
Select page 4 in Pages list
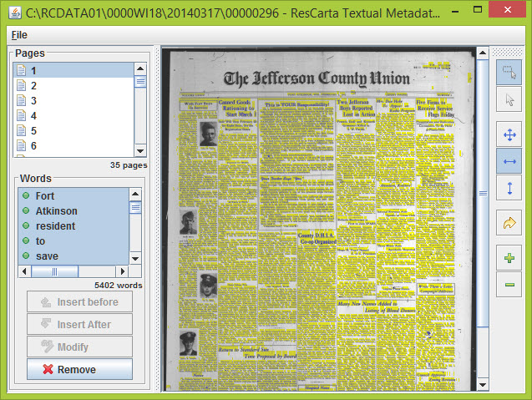(73, 116)
